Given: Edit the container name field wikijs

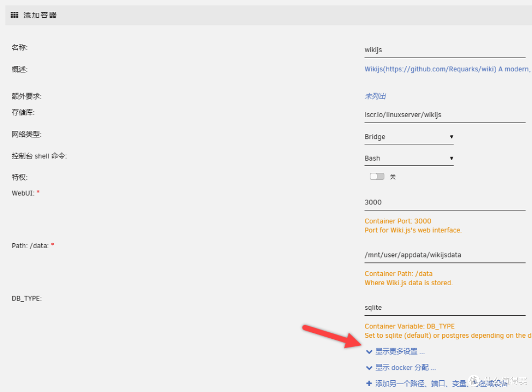Looking at the screenshot, I should [445, 50].
